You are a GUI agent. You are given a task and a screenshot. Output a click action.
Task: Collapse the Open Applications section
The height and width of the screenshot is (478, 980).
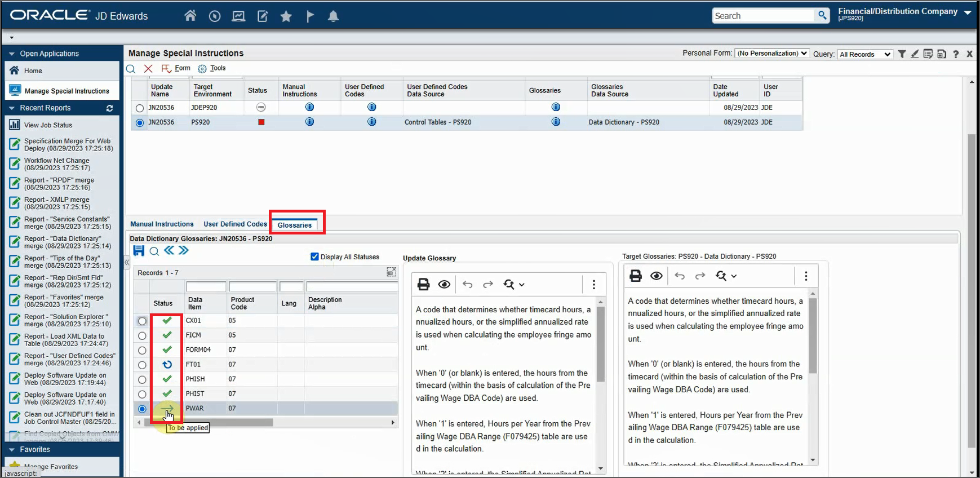(x=11, y=54)
